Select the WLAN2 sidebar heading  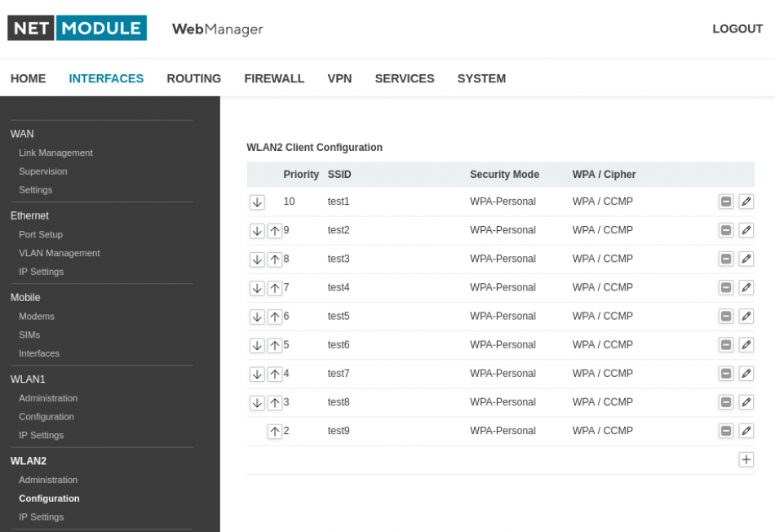click(29, 461)
